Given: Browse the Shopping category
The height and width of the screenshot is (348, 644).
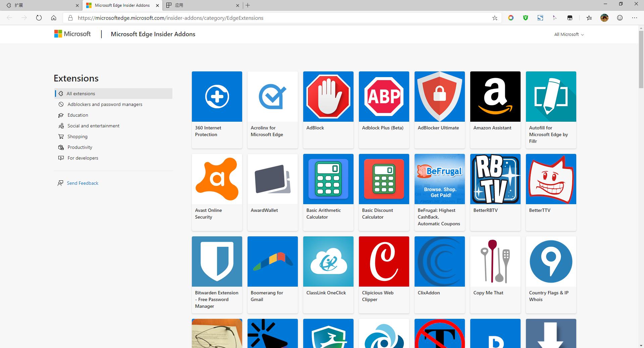Looking at the screenshot, I should (x=114, y=136).
